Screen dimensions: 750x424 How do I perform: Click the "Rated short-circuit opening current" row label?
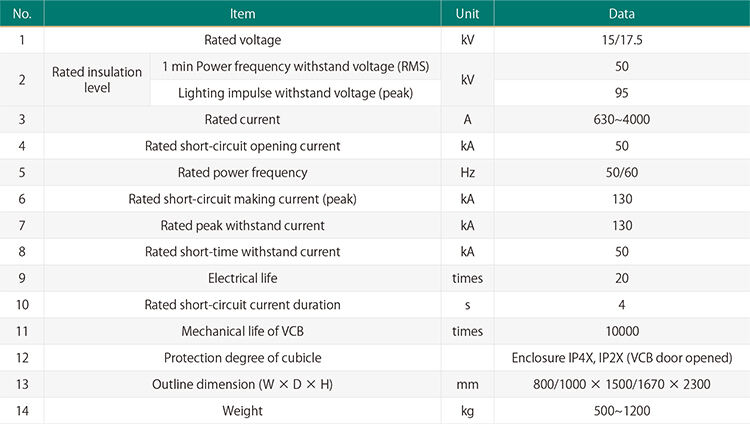pyautogui.click(x=242, y=146)
